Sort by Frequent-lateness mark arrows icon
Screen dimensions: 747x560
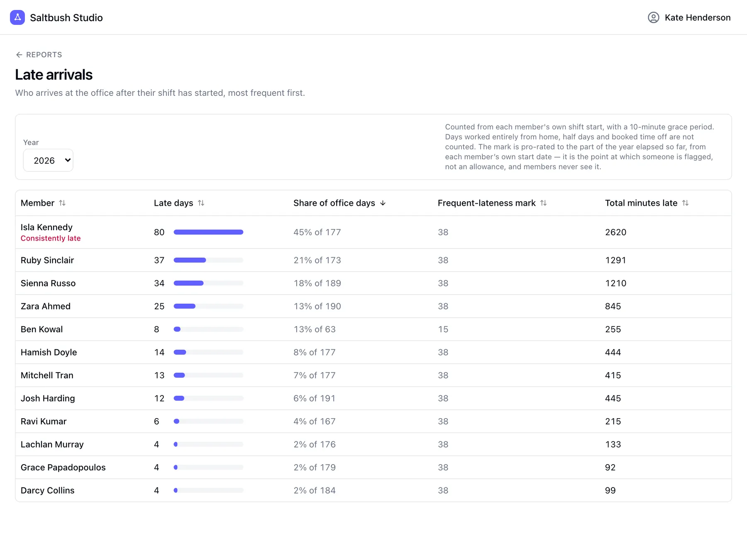(543, 203)
